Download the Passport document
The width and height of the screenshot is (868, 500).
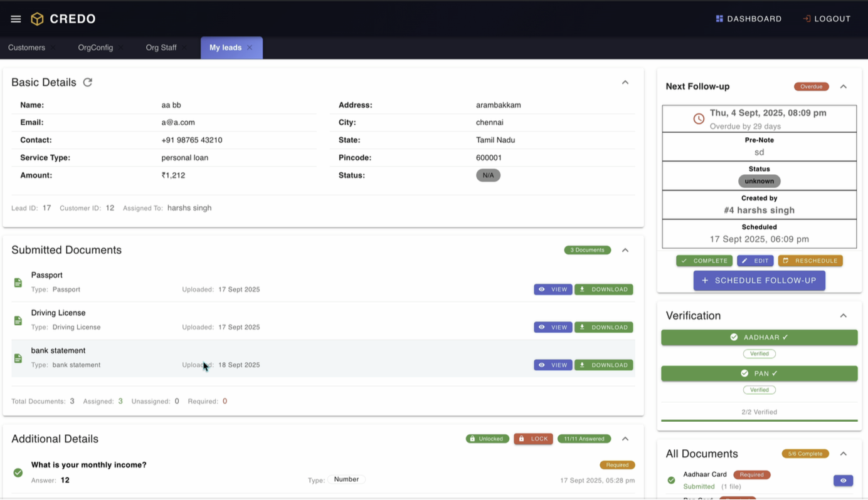(603, 289)
